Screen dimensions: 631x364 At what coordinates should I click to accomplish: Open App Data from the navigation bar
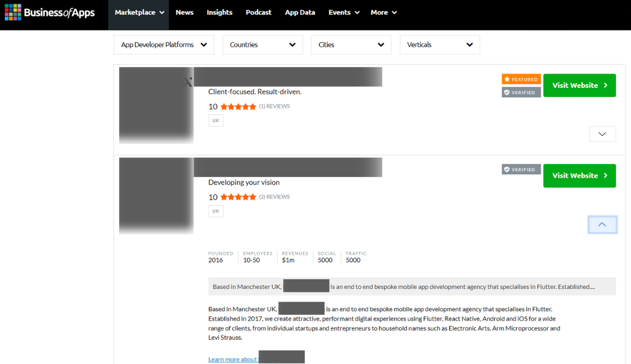300,12
